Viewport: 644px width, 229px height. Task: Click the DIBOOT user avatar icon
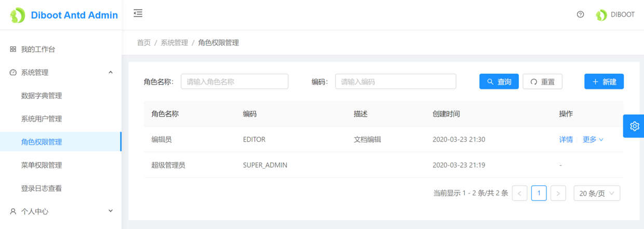(x=601, y=15)
